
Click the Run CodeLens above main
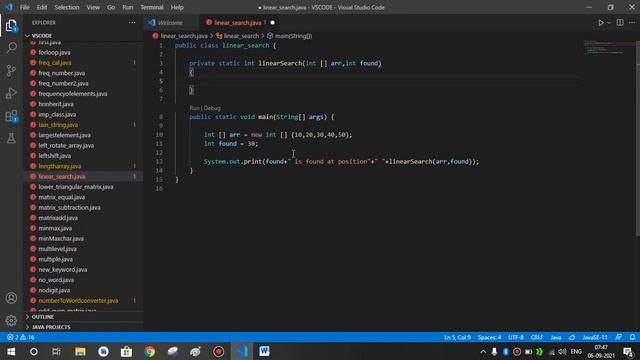tap(194, 108)
